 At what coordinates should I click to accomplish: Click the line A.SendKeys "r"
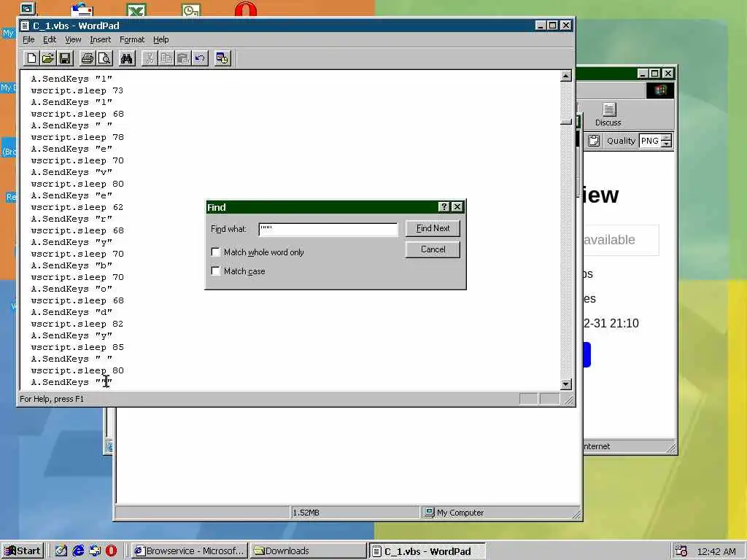coord(71,219)
